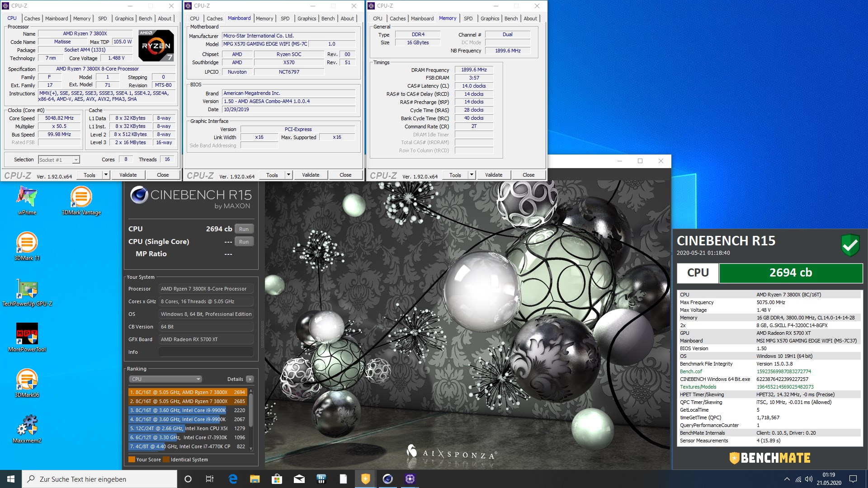This screenshot has height=488, width=868.
Task: Select ranking row Core i7-3930K 1096
Action: (188, 437)
